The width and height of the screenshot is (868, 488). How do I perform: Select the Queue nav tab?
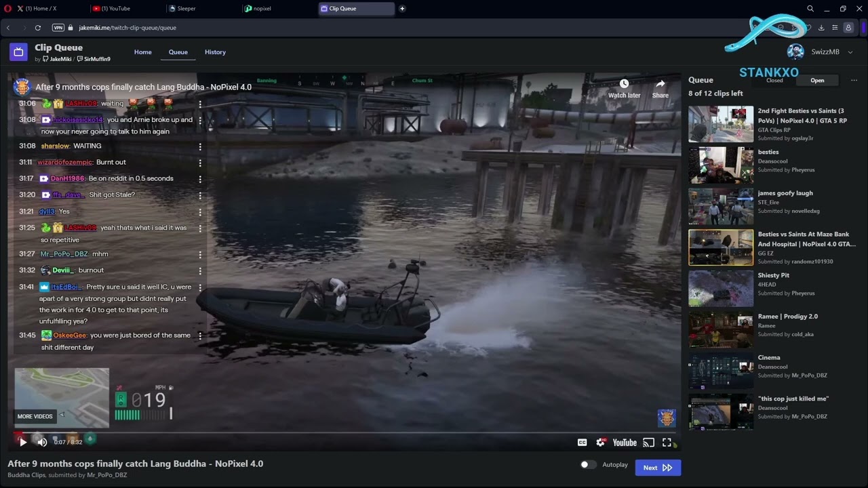pyautogui.click(x=178, y=52)
